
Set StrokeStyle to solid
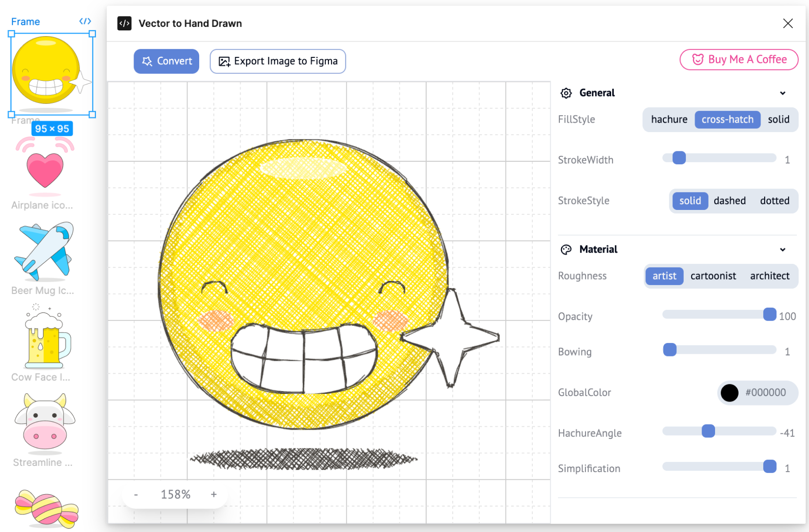(x=690, y=201)
